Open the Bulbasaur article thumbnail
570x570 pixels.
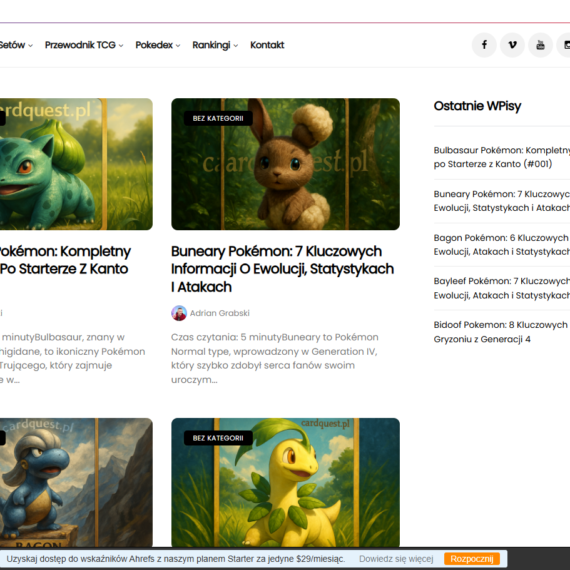(x=76, y=164)
